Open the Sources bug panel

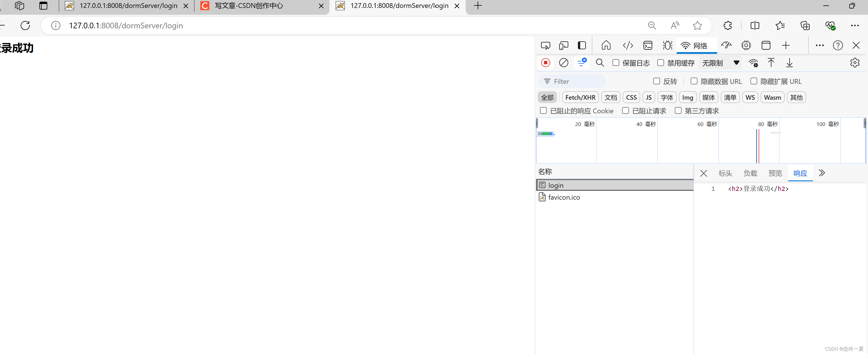667,46
